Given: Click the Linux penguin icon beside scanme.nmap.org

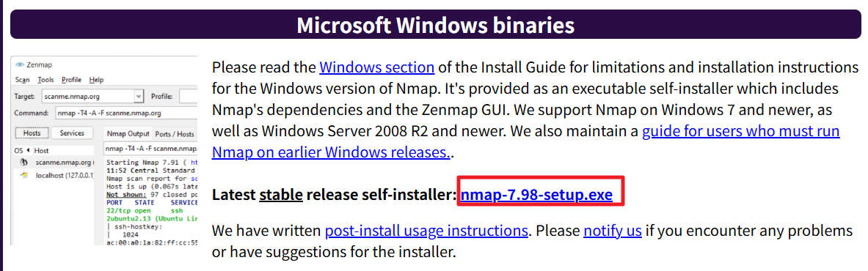Looking at the screenshot, I should coord(23,163).
